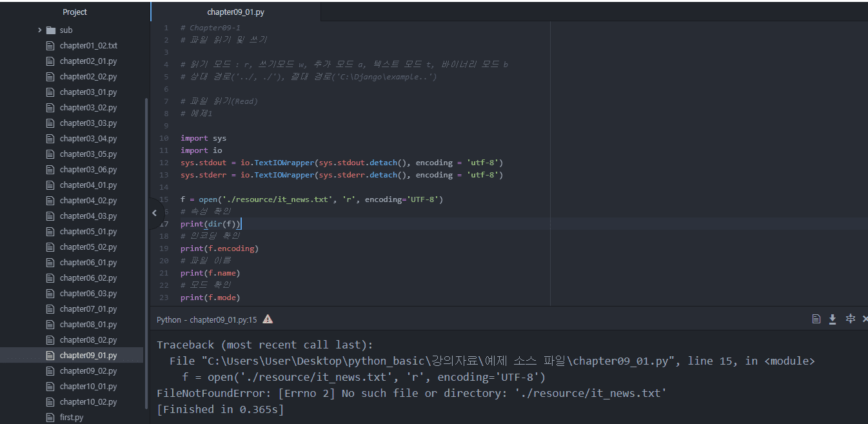Click the file icon beside chapter04_02.py
Viewport: 868px width, 424px height.
(50, 201)
